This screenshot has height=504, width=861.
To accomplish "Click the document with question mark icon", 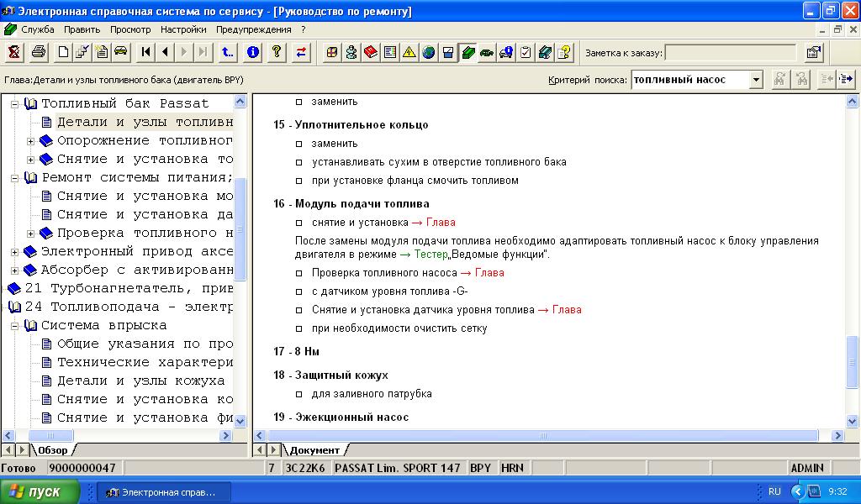I will pos(564,52).
